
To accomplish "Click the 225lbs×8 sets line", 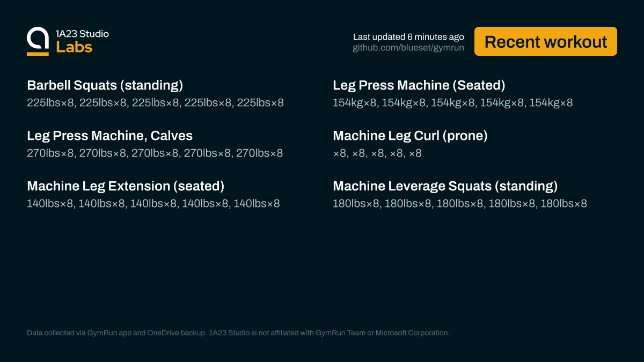I will (x=155, y=102).
